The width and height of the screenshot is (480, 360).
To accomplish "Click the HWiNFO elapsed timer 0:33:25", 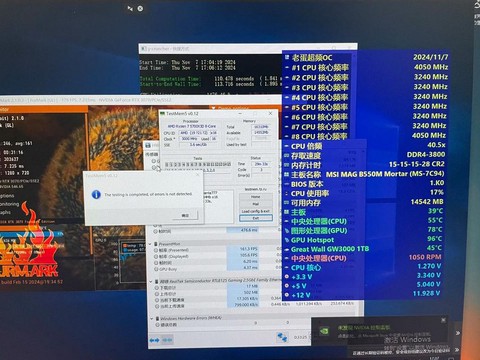I will tap(301, 338).
